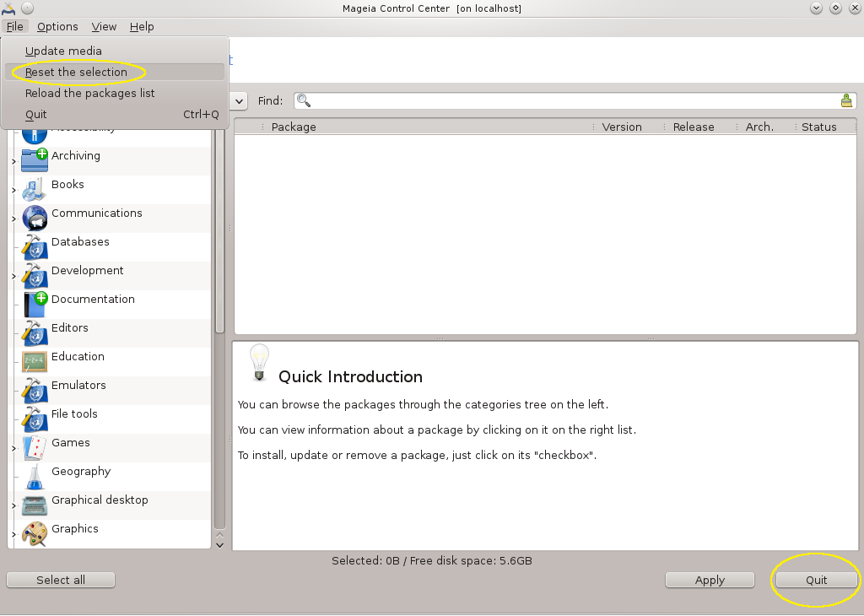
Task: Open the Options menu
Action: [57, 26]
